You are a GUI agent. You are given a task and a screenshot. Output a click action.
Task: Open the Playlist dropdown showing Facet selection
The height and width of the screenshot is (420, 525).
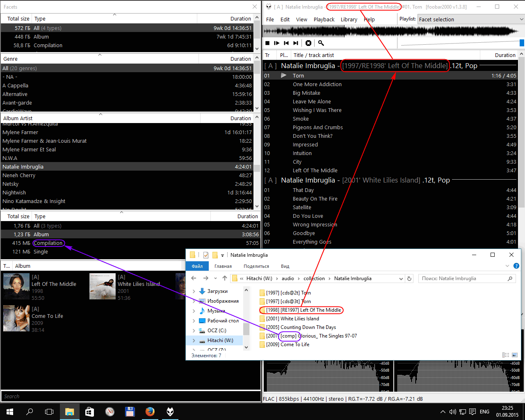(x=470, y=19)
